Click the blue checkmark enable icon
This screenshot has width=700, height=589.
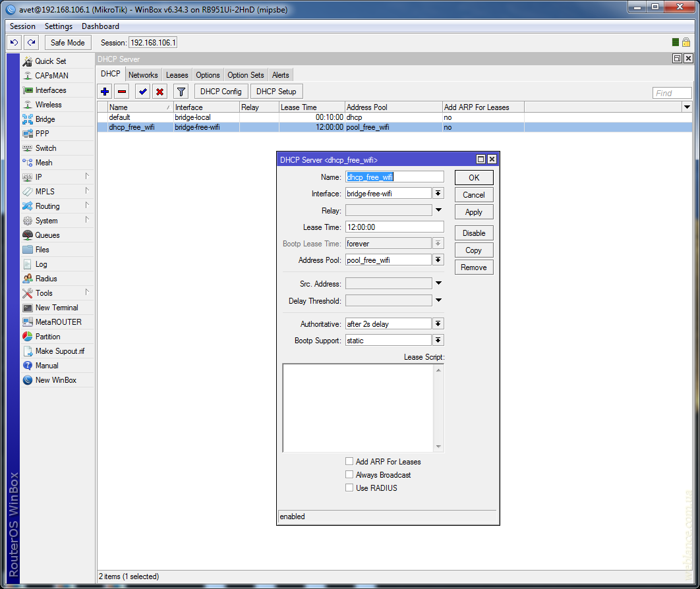coord(142,92)
